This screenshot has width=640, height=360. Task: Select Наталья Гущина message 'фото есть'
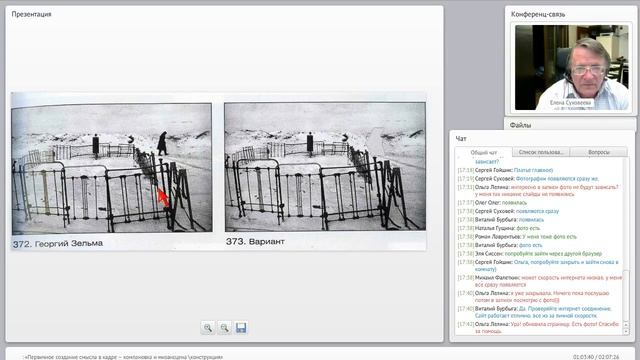498,228
